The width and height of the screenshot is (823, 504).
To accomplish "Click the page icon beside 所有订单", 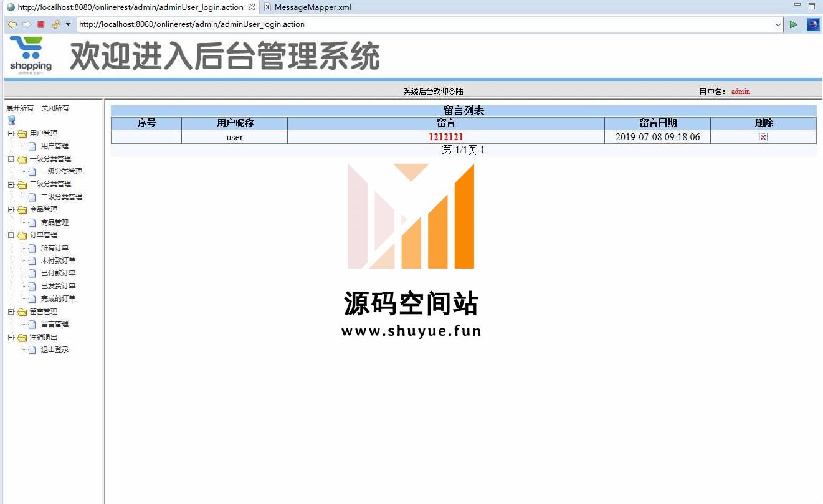I will (x=32, y=248).
